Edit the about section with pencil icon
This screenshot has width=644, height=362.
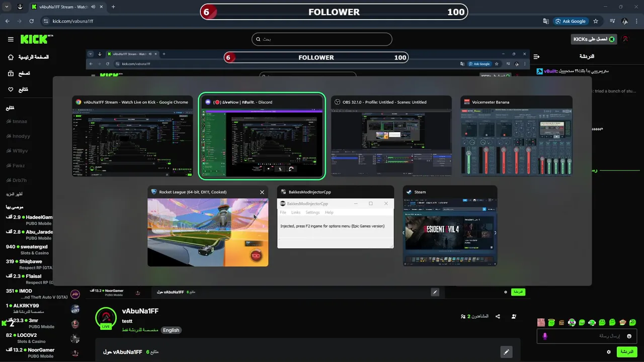507,352
